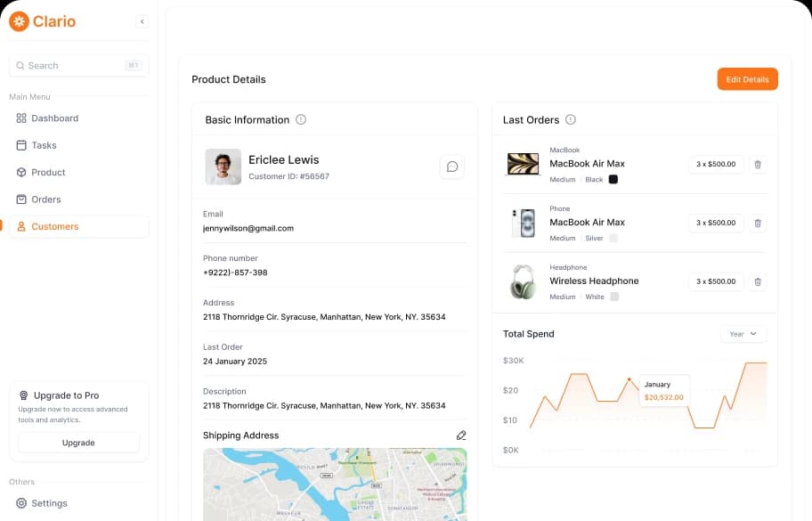The height and width of the screenshot is (521, 812).
Task: Open the chat bubble next to Ericlee Lewis
Action: click(x=452, y=167)
